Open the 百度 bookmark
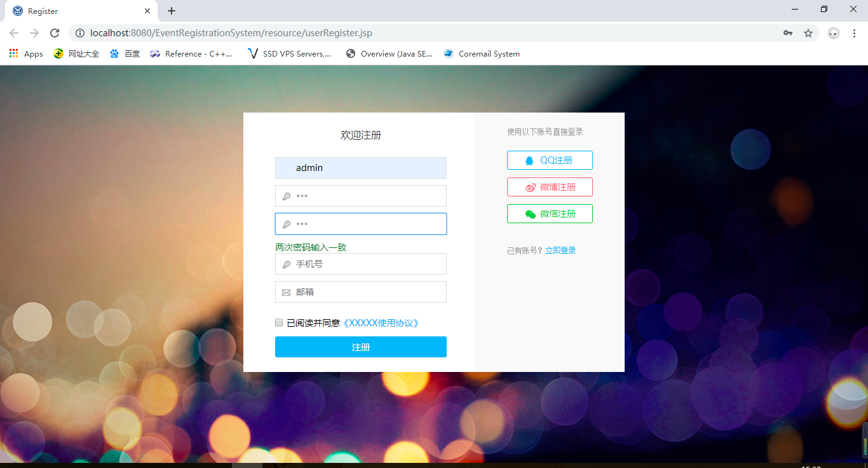The width and height of the screenshot is (868, 468). 125,53
